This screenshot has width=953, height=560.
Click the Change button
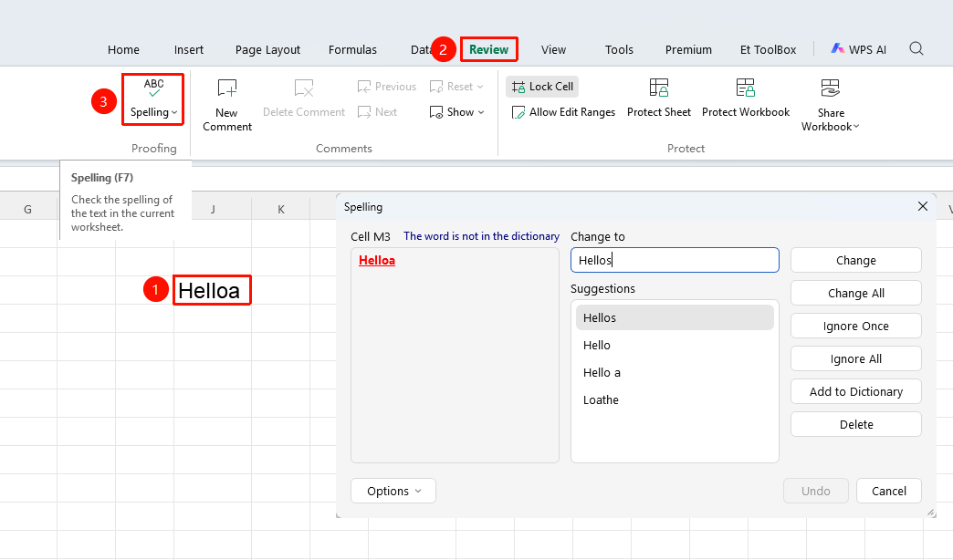[x=855, y=261]
